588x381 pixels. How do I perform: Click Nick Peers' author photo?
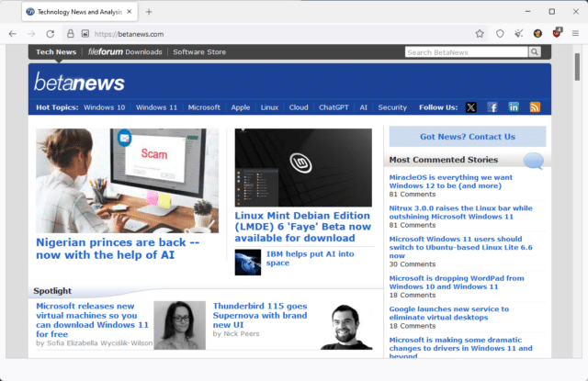pos(346,325)
